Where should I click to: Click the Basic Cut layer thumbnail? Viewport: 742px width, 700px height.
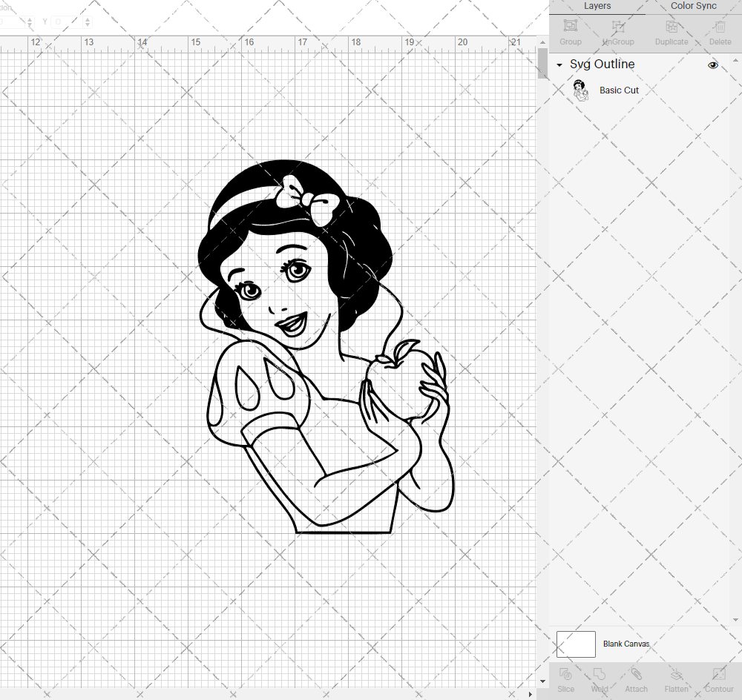coord(581,90)
